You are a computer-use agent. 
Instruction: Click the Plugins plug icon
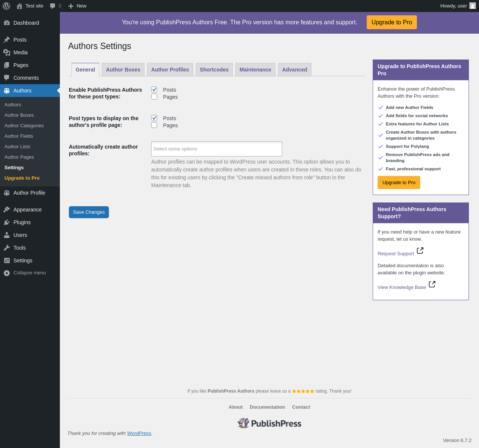pos(7,222)
